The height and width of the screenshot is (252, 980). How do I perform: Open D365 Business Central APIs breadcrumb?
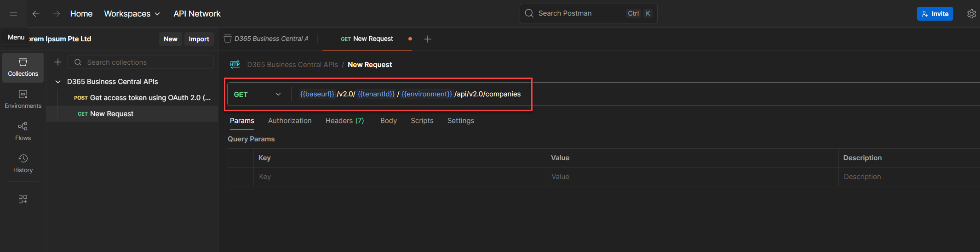tap(292, 65)
